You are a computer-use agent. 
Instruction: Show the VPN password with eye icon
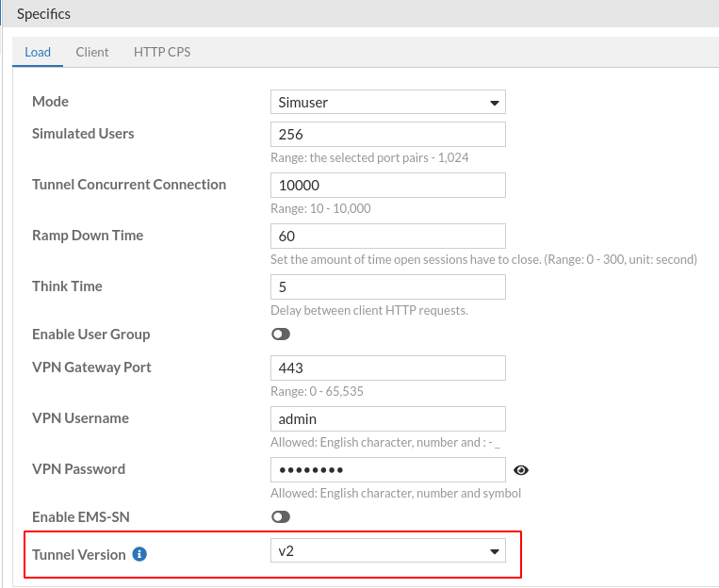tap(521, 470)
